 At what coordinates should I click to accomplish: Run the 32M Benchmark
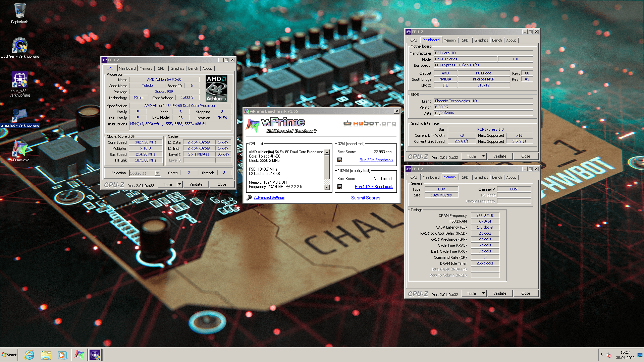pos(376,160)
